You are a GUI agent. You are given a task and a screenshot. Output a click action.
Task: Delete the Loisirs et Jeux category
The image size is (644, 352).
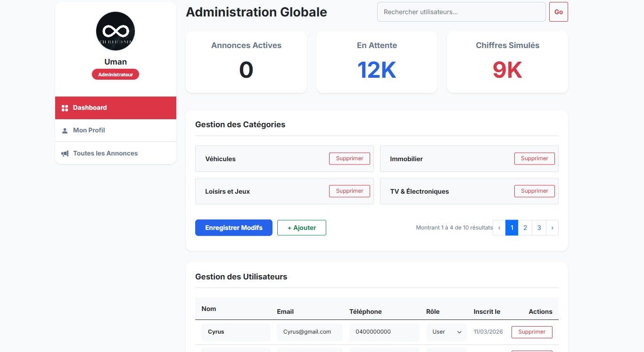click(349, 191)
